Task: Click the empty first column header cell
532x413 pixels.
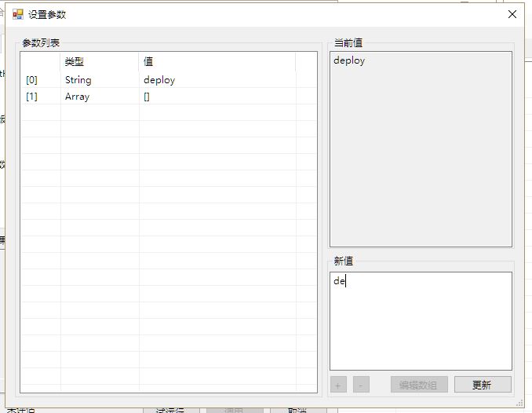Action: click(x=40, y=61)
